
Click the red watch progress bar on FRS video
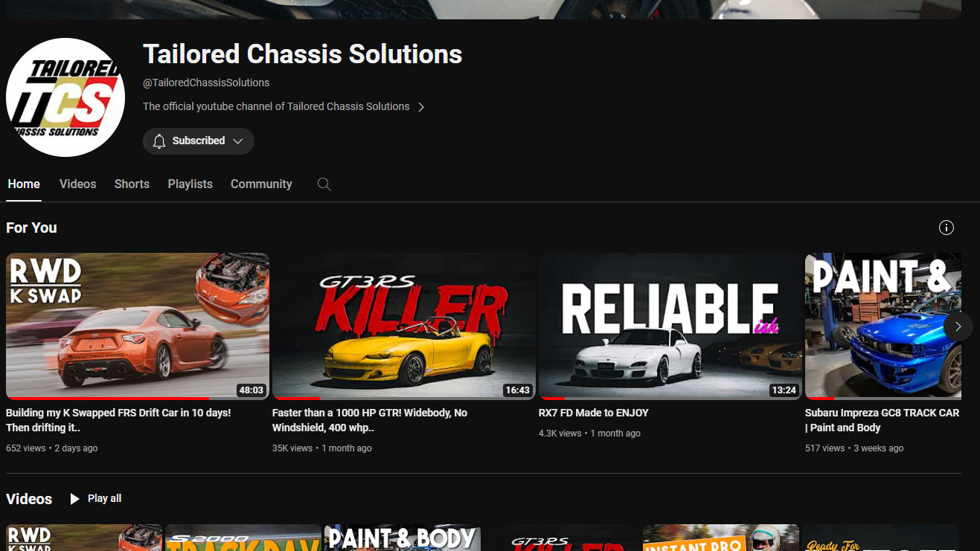coord(108,398)
